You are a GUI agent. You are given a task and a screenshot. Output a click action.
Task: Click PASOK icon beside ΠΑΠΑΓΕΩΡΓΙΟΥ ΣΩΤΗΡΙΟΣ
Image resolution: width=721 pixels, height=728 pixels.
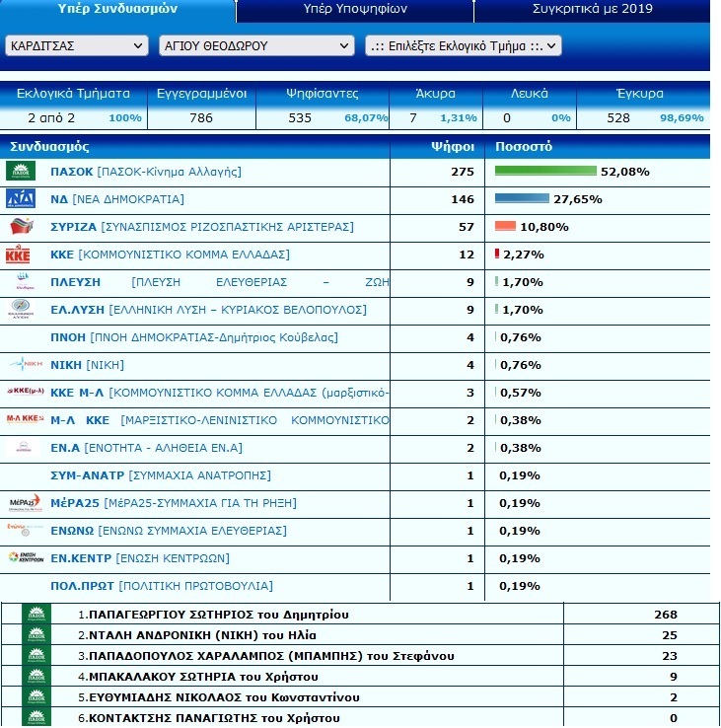36,614
